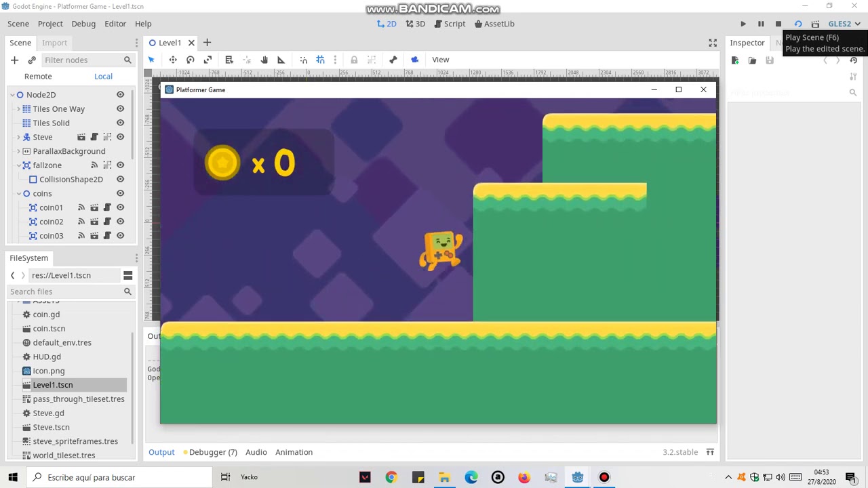
Task: Switch to 2D workspace
Action: [387, 24]
